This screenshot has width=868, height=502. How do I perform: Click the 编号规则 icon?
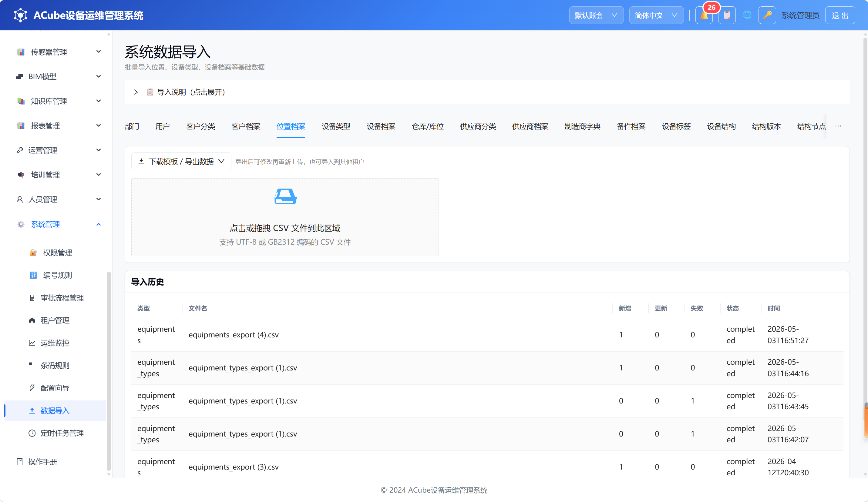tap(33, 275)
